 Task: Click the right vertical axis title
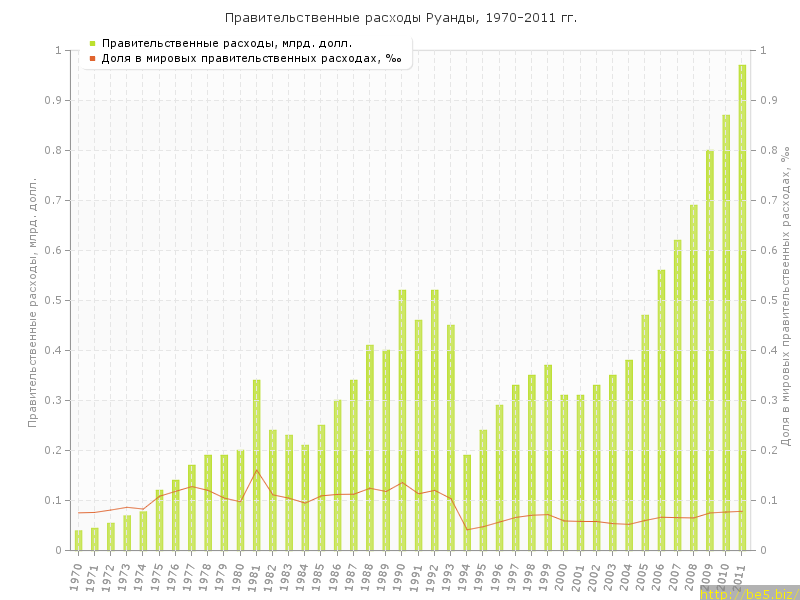point(786,295)
